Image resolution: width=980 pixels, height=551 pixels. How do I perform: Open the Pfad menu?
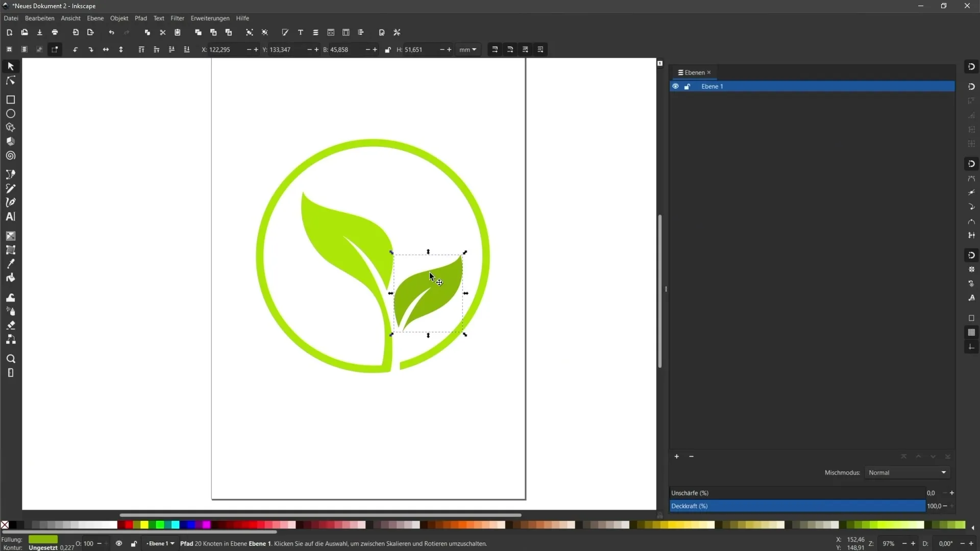(x=141, y=18)
